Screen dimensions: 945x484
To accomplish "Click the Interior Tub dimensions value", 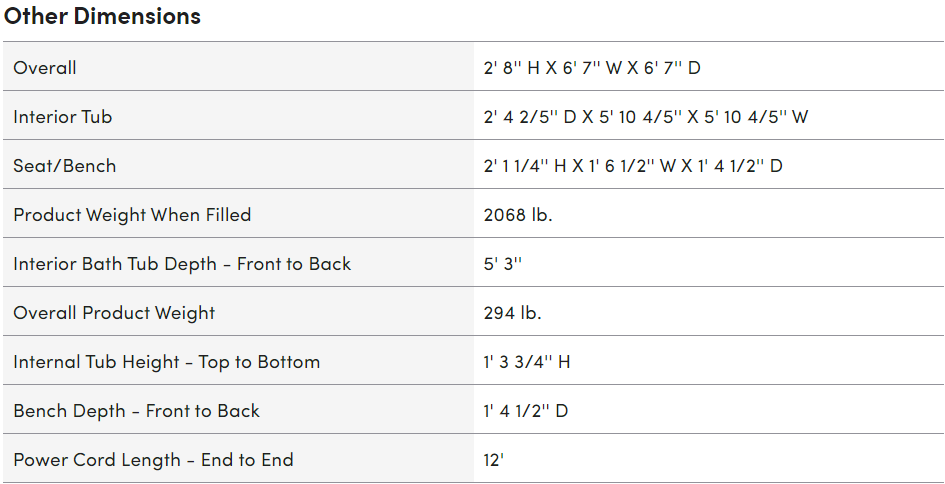I will point(645,117).
